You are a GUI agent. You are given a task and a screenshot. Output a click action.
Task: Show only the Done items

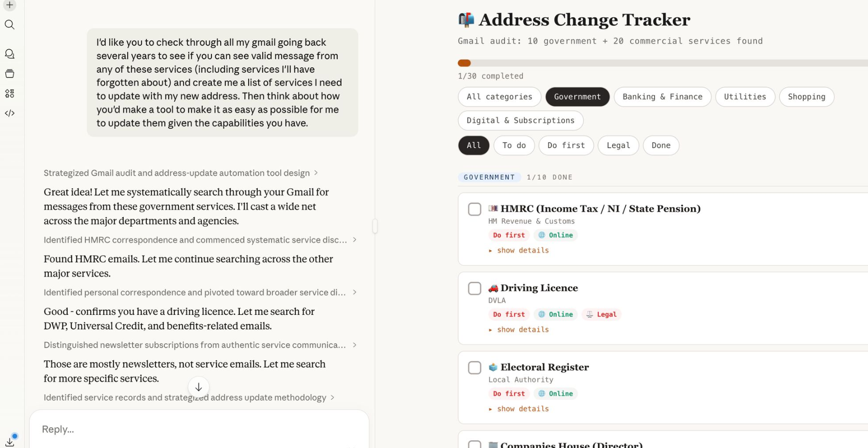coord(660,146)
